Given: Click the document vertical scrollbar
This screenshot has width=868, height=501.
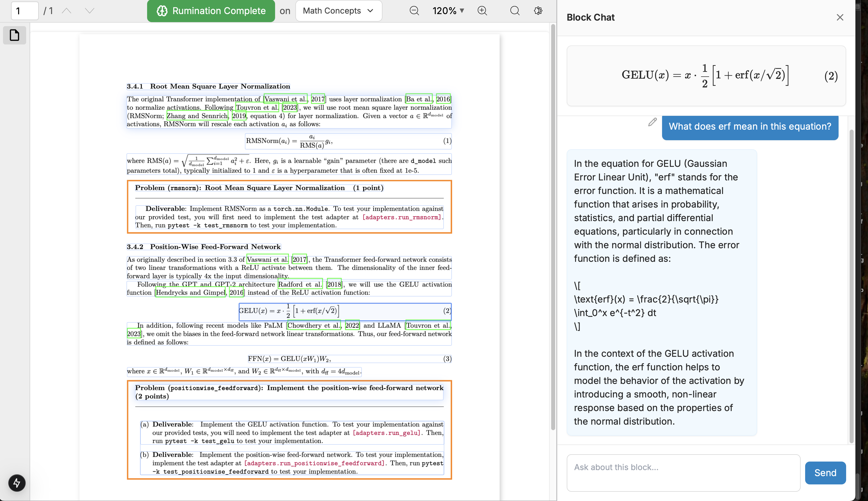Looking at the screenshot, I should coord(553,227).
